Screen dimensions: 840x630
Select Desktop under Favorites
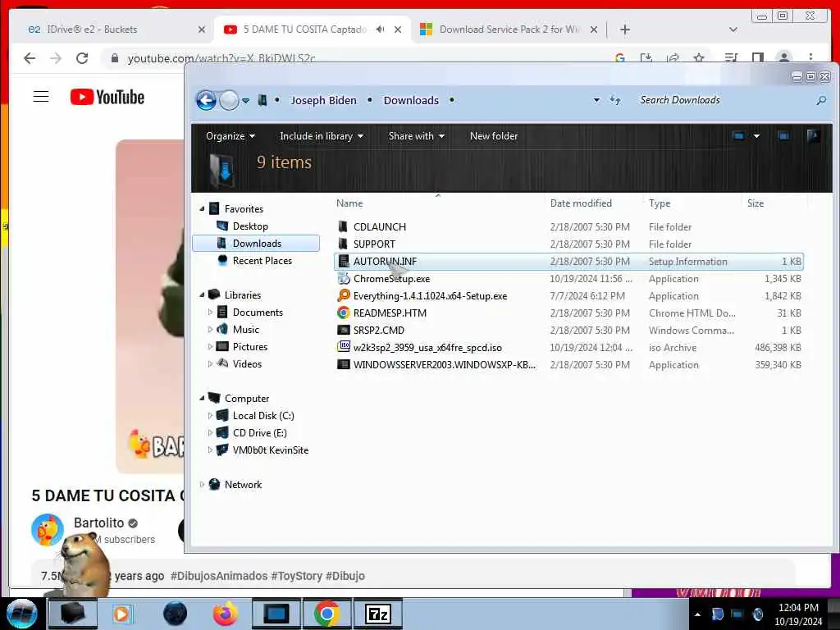[250, 226]
